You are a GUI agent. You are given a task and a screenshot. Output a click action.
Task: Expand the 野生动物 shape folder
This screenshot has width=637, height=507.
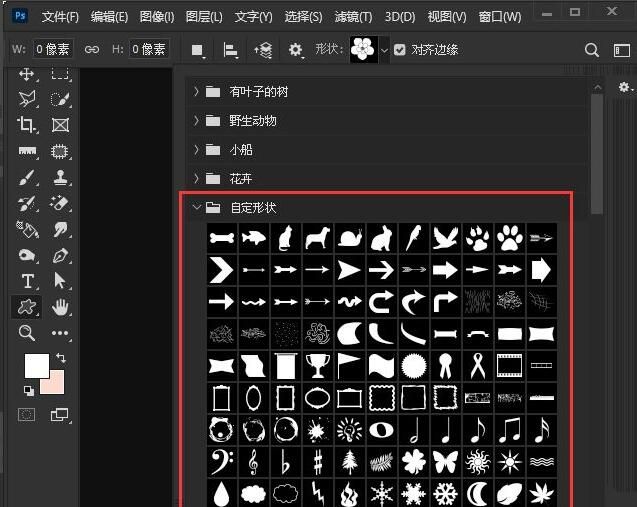[x=196, y=121]
